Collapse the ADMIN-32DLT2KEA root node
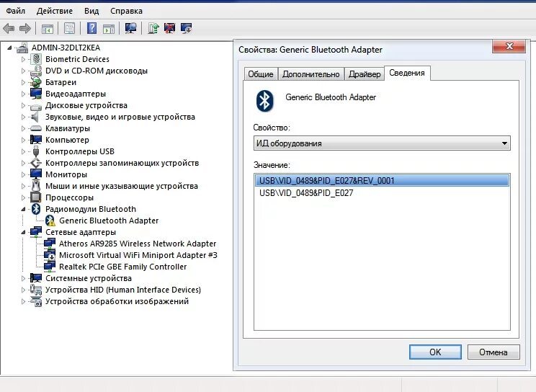Image resolution: width=536 pixels, height=392 pixels. 9,48
